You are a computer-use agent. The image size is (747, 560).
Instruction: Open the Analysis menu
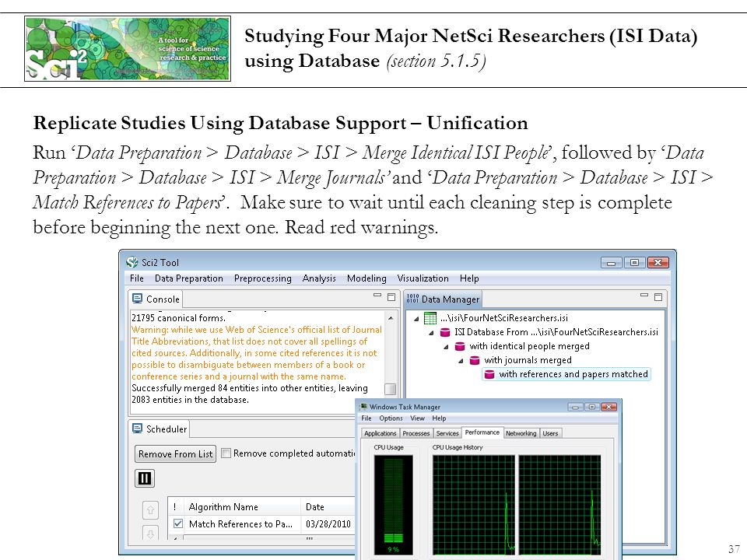[x=319, y=278]
